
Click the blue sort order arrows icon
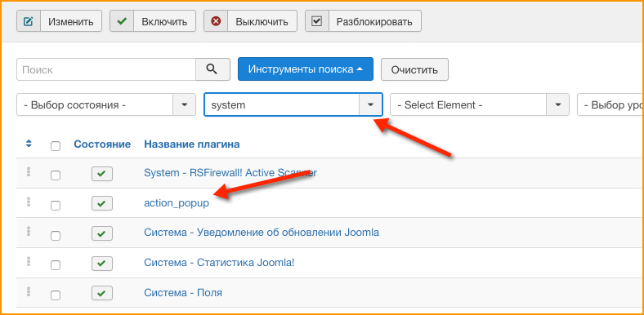coord(29,144)
